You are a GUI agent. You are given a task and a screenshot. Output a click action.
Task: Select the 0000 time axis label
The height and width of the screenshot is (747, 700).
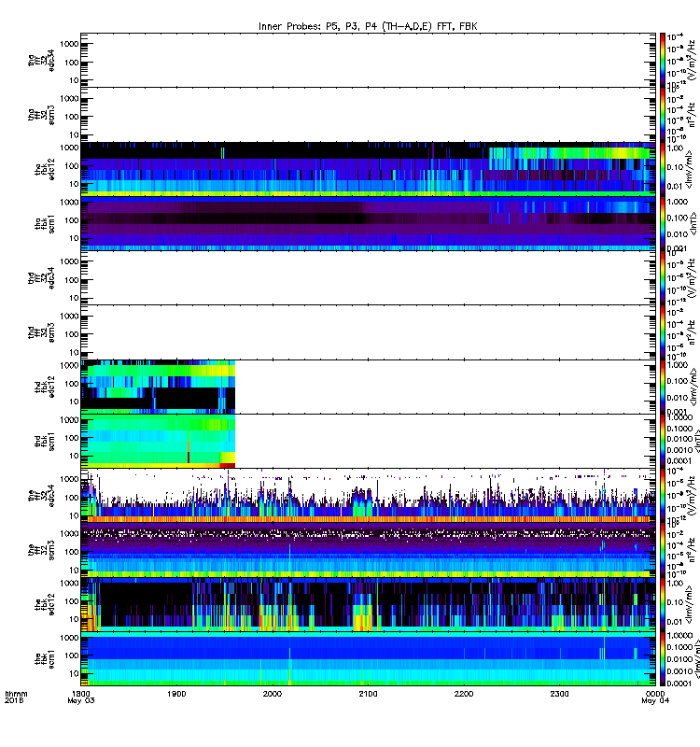pyautogui.click(x=655, y=694)
